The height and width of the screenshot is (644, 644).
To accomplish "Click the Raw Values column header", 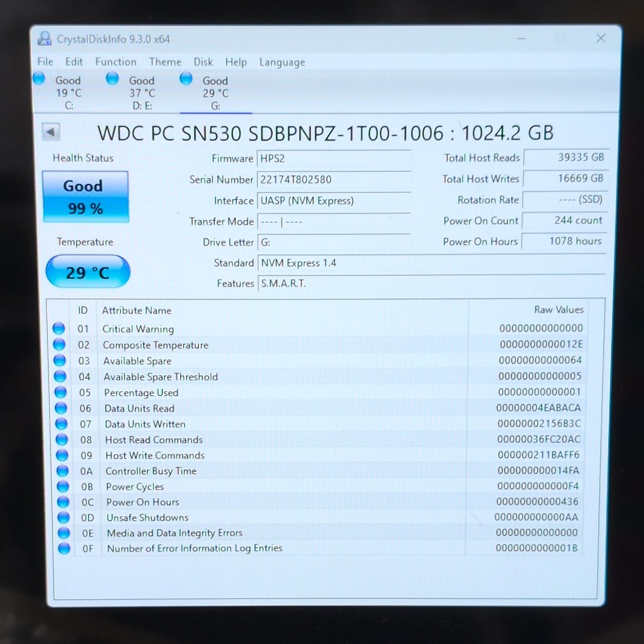I will point(559,309).
